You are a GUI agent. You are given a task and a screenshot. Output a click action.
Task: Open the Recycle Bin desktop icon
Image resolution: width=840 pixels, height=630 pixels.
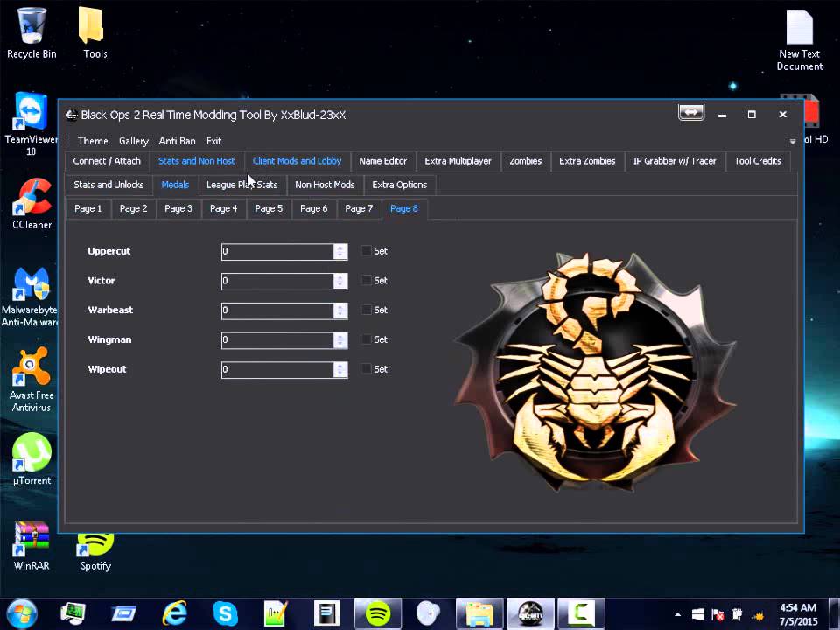point(31,32)
